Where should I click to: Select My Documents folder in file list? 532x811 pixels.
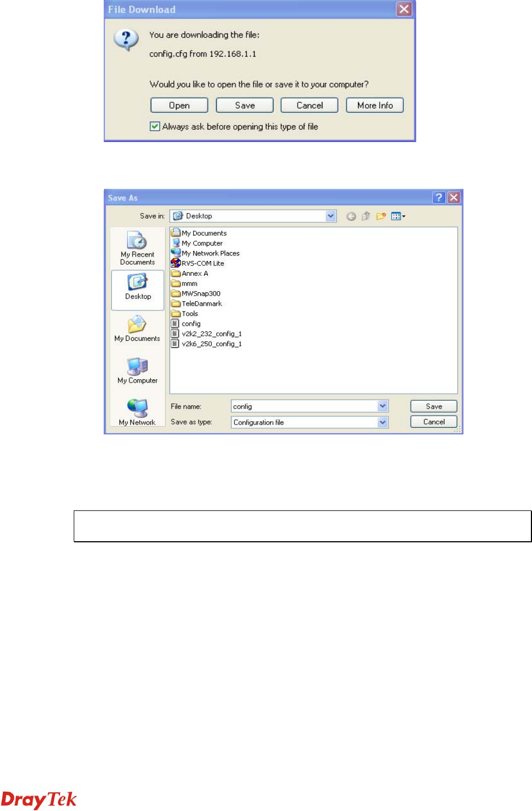pos(199,233)
